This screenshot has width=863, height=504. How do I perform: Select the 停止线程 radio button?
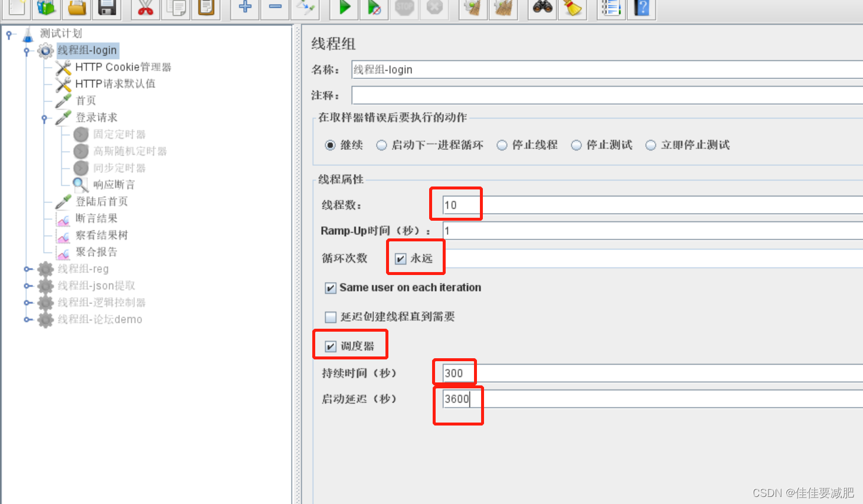tap(502, 145)
